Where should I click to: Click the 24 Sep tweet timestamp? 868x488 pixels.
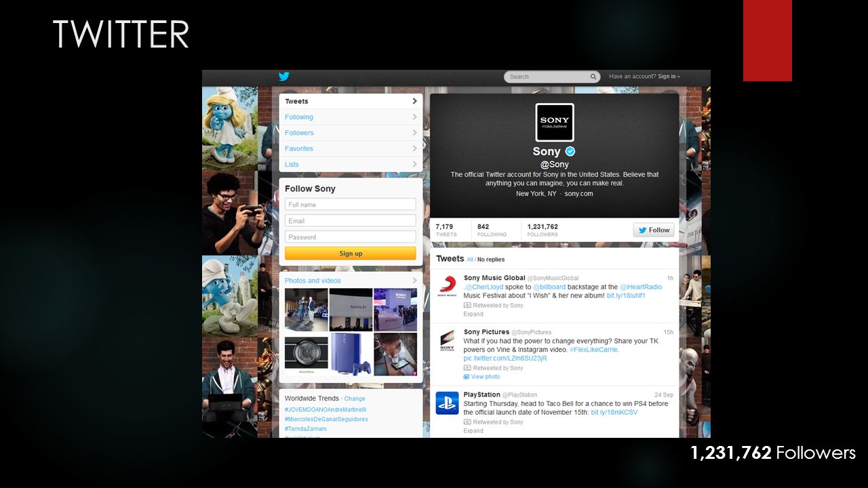664,394
